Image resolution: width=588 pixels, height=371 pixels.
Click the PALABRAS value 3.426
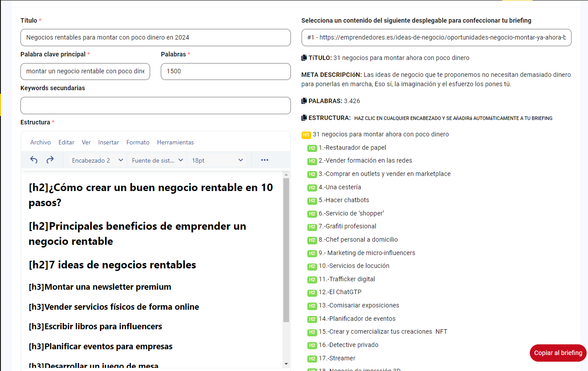(352, 101)
